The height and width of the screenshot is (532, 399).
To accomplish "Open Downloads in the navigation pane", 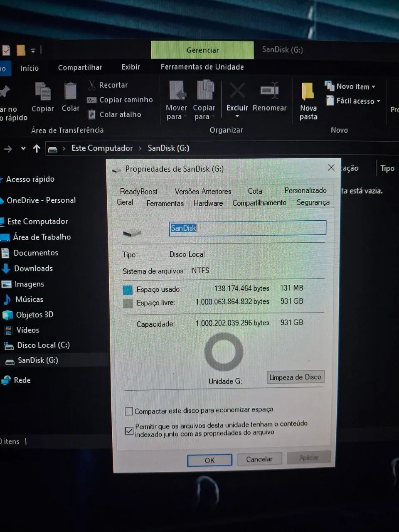I will [33, 268].
